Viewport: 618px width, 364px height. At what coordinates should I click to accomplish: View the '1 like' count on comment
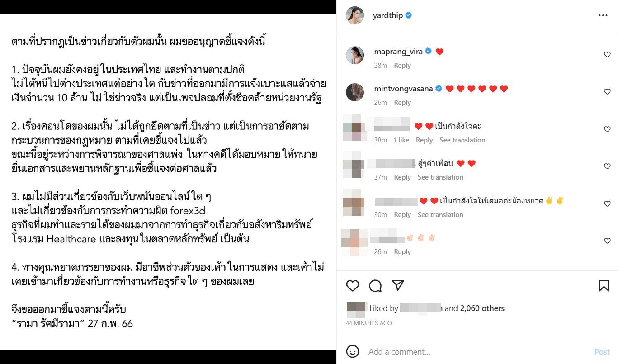click(x=401, y=140)
